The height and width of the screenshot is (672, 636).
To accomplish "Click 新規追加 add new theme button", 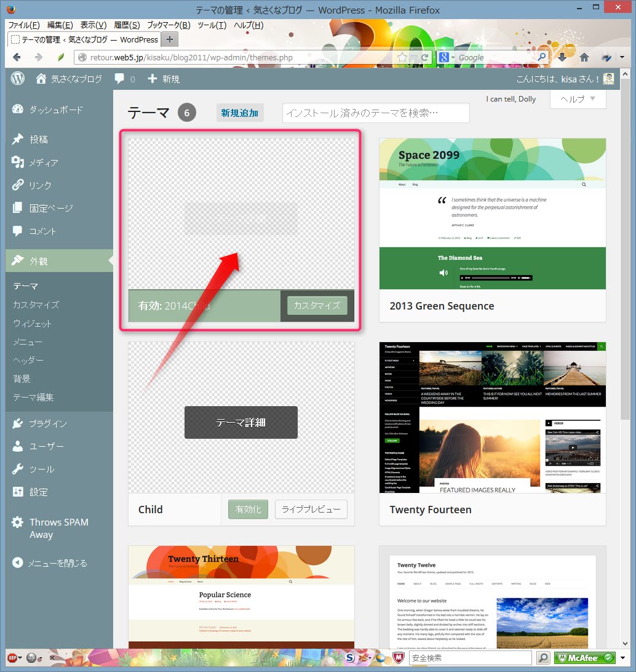I will tap(239, 113).
